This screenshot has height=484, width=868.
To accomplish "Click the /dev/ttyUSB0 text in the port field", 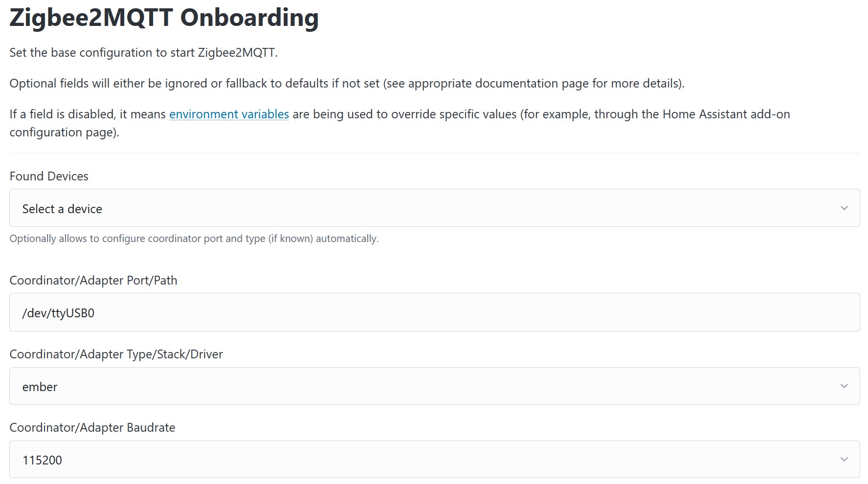I will pos(58,313).
